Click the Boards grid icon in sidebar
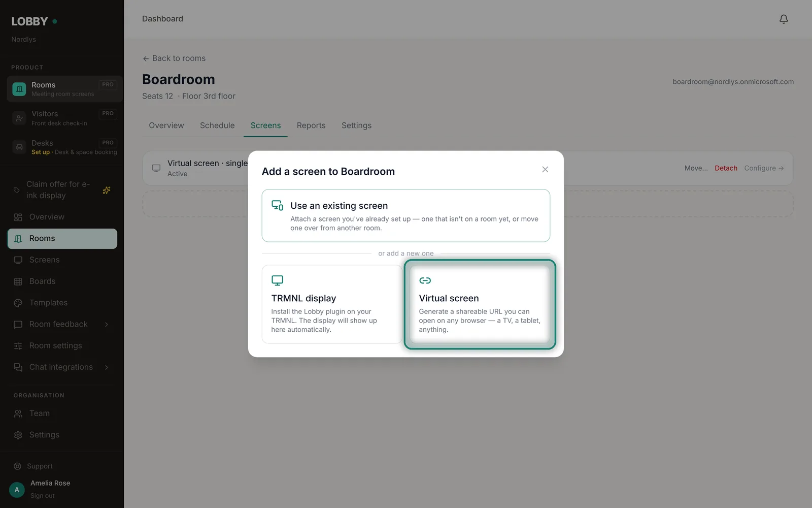This screenshot has width=812, height=508. (x=18, y=281)
